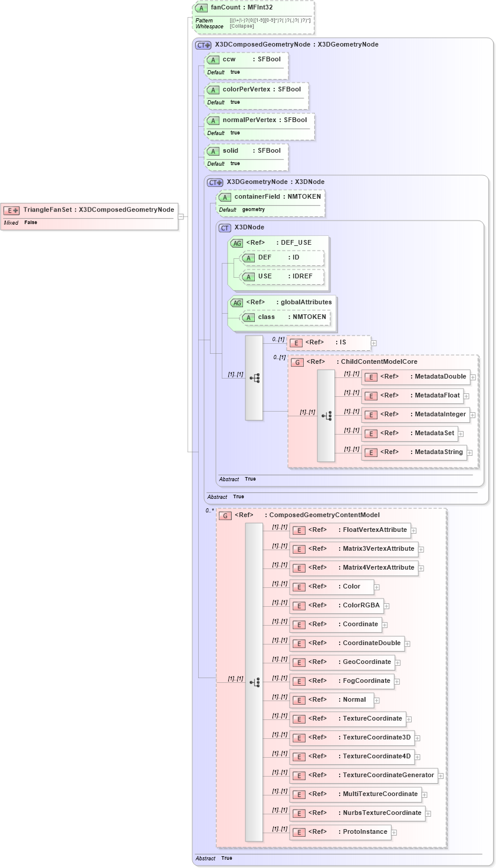
Task: Click the [Collapse] whitespace value under fanCount
Action: (x=242, y=27)
